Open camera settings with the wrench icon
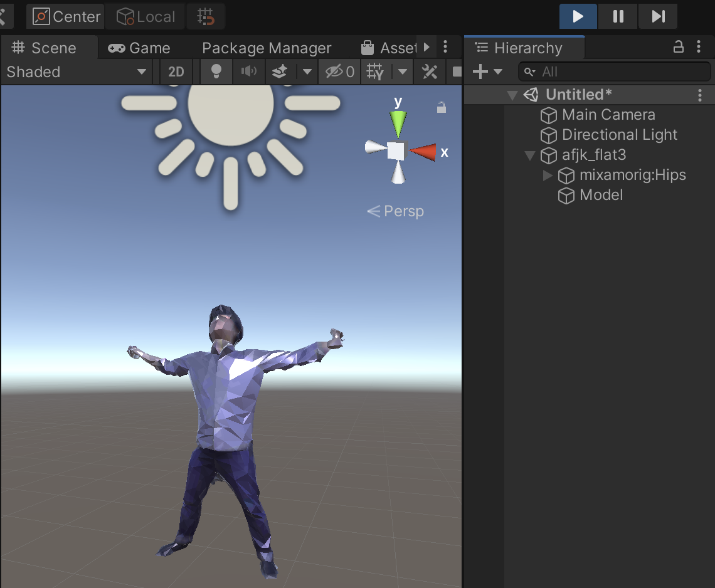The image size is (715, 588). point(429,71)
